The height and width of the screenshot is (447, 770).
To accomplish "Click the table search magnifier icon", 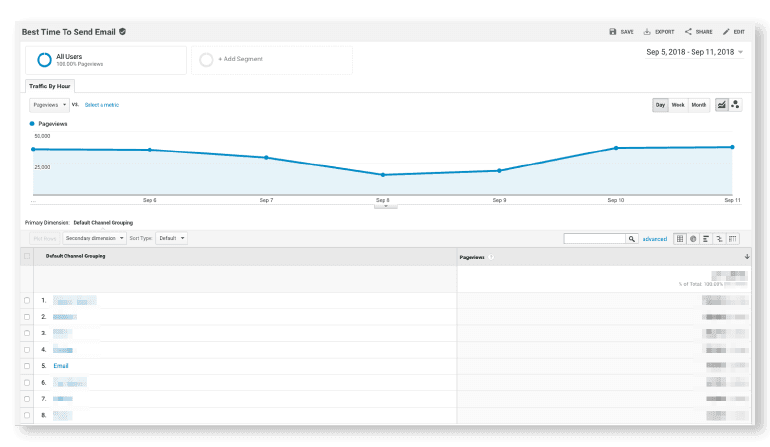I will click(632, 239).
